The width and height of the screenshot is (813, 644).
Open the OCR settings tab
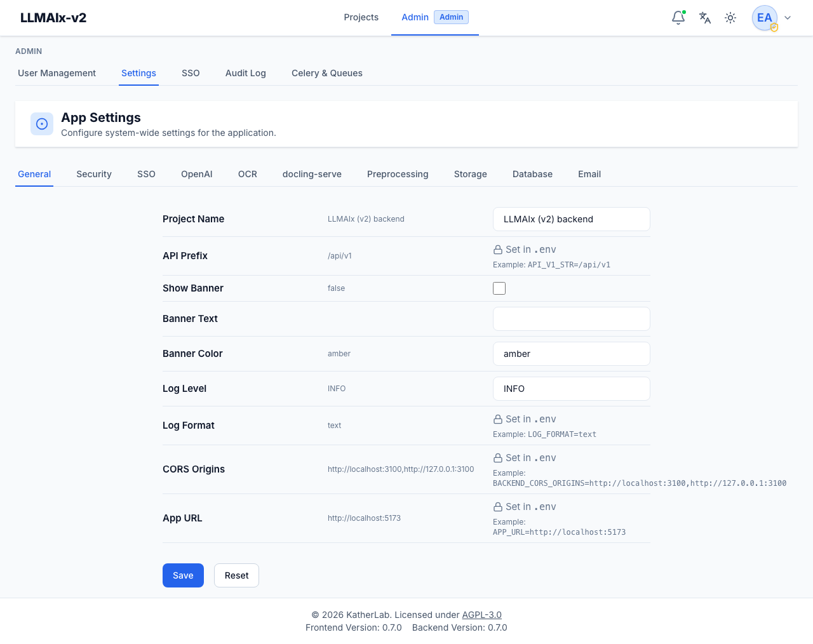pos(248,174)
